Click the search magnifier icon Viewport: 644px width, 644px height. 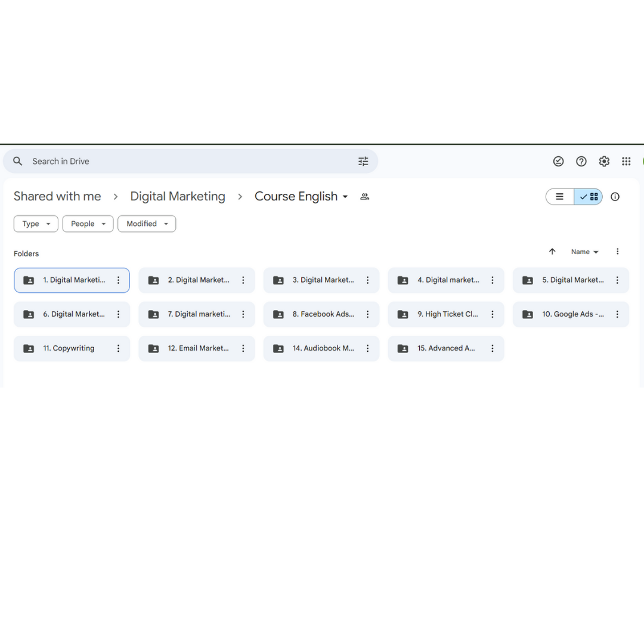click(17, 161)
